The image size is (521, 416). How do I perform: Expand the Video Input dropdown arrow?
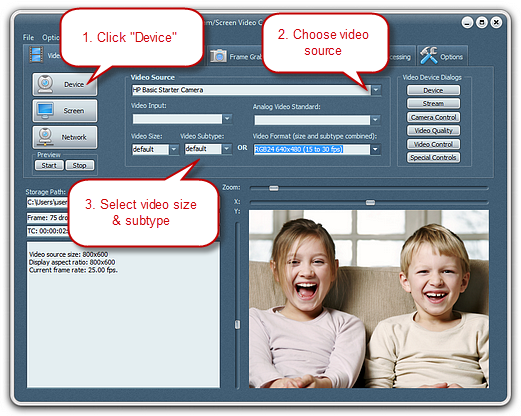click(227, 118)
